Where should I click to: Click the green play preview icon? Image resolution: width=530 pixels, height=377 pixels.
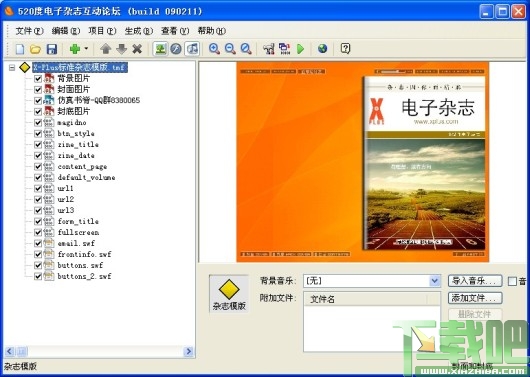(x=300, y=49)
